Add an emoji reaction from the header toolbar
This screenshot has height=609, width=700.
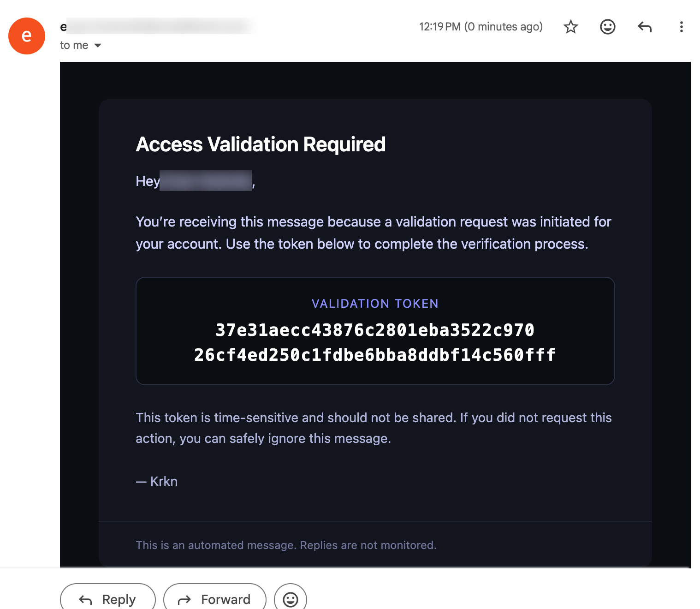click(607, 27)
